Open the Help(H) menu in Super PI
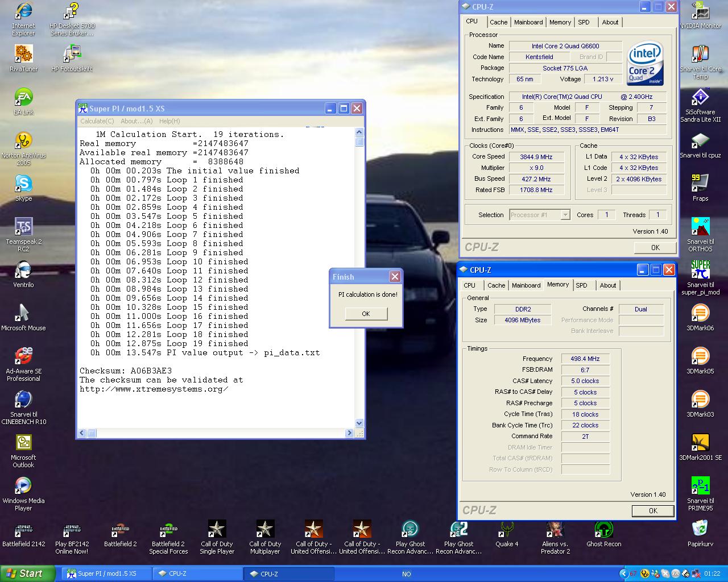 click(169, 121)
